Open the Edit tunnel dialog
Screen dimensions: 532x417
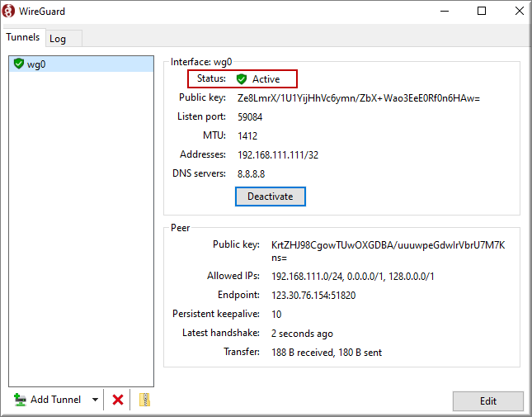pyautogui.click(x=488, y=401)
